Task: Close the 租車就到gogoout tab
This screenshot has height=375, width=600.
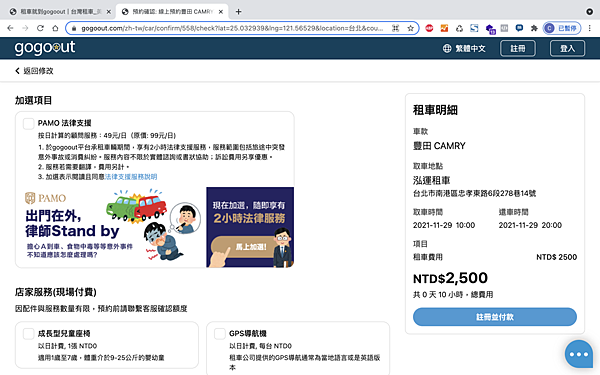Action: tap(109, 12)
